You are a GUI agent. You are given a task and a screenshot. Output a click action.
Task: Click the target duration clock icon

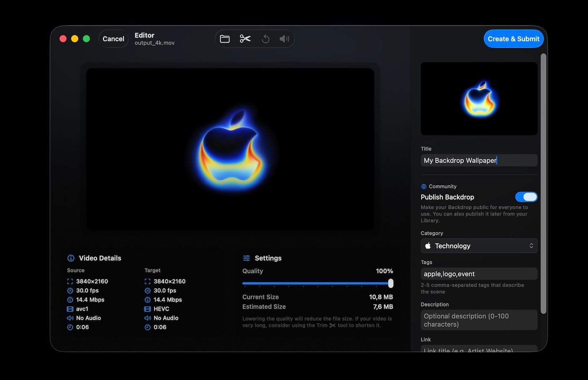pyautogui.click(x=147, y=327)
